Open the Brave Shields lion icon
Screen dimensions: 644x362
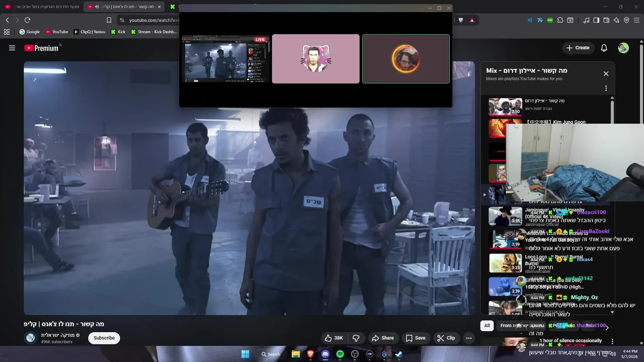(460, 20)
